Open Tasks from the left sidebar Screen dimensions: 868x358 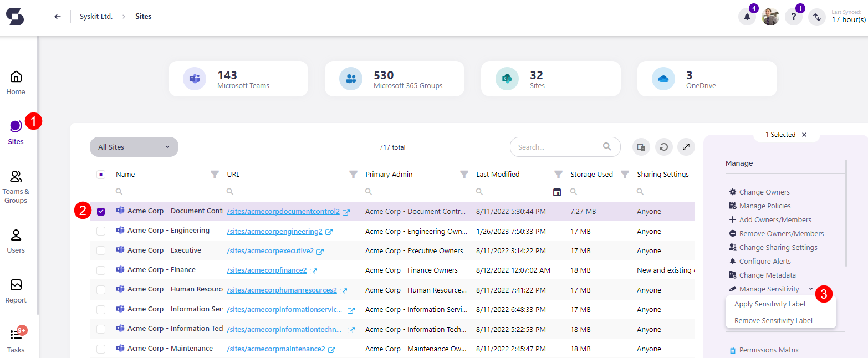pyautogui.click(x=15, y=340)
